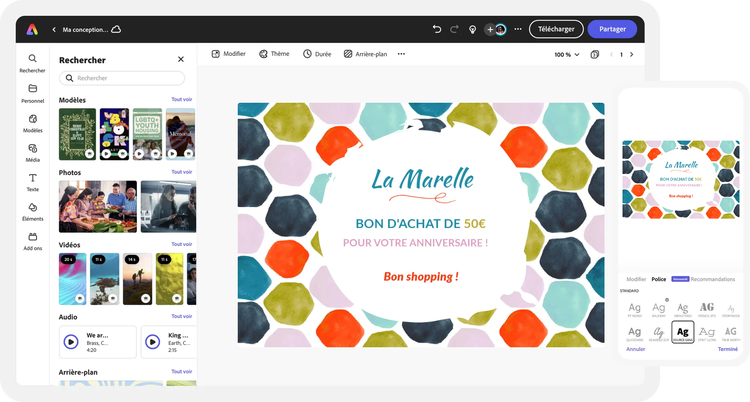
Task: Open the Média section in the sidebar
Action: [x=33, y=153]
